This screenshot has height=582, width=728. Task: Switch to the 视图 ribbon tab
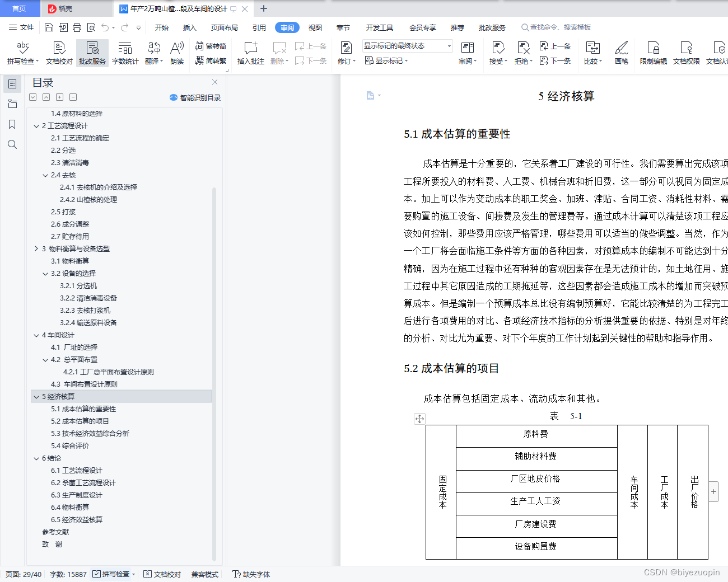[x=315, y=27]
